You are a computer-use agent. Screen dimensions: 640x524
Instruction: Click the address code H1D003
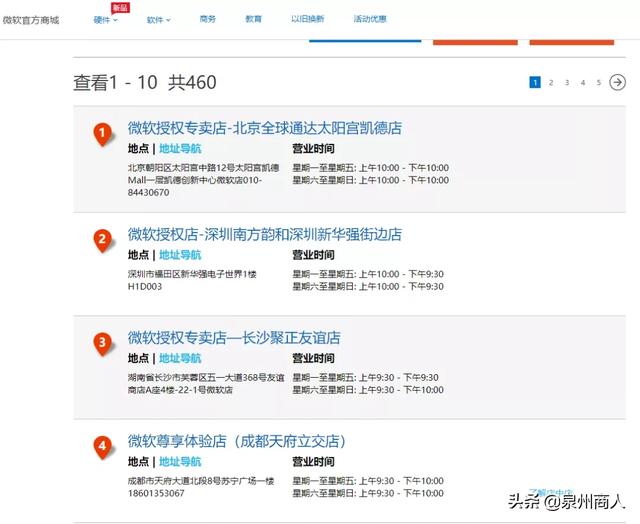[x=145, y=286]
